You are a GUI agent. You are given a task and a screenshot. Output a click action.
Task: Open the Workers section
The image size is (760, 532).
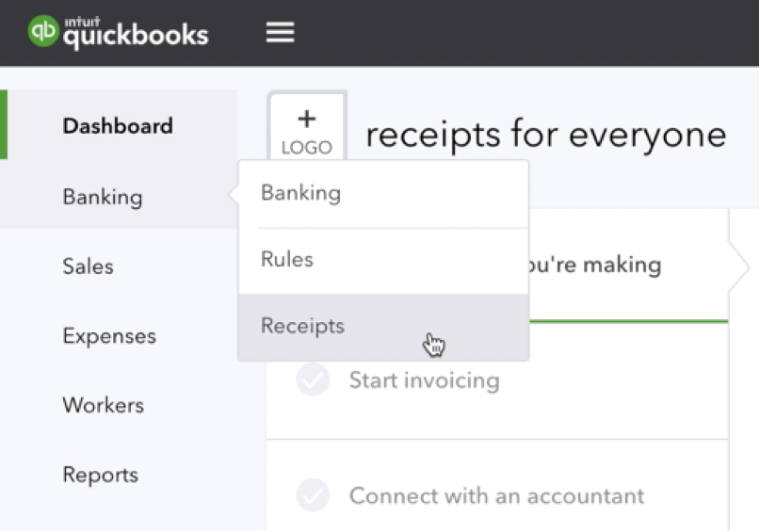pos(103,406)
